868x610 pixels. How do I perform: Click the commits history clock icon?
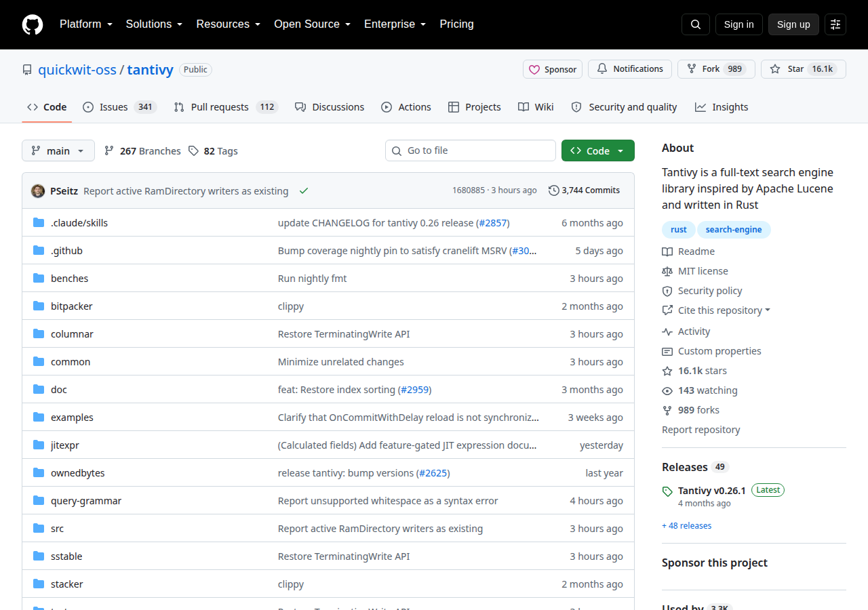(x=554, y=190)
